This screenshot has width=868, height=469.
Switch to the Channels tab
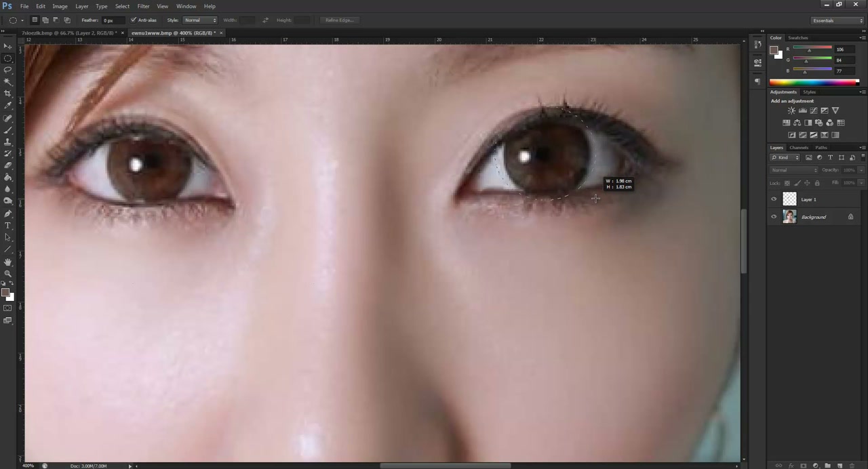799,147
